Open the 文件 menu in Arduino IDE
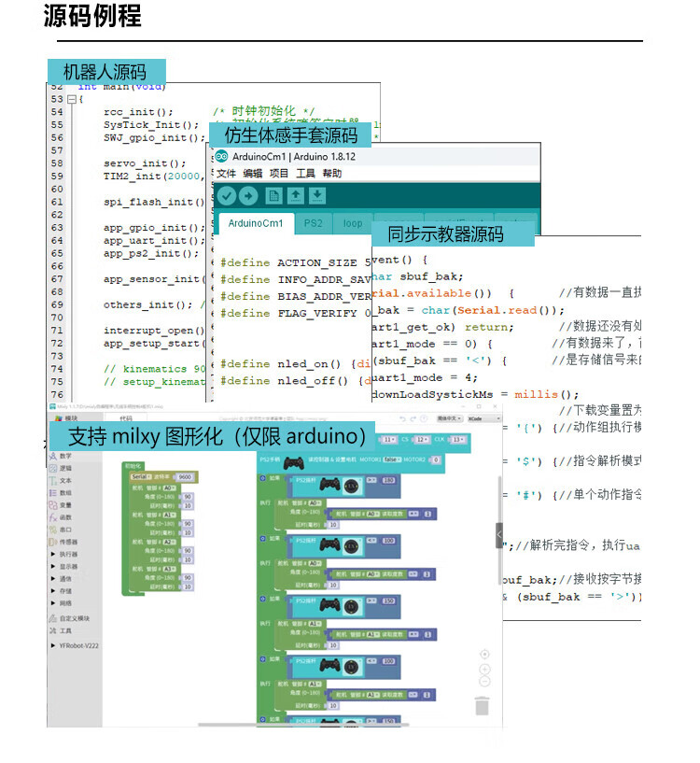 coord(226,174)
